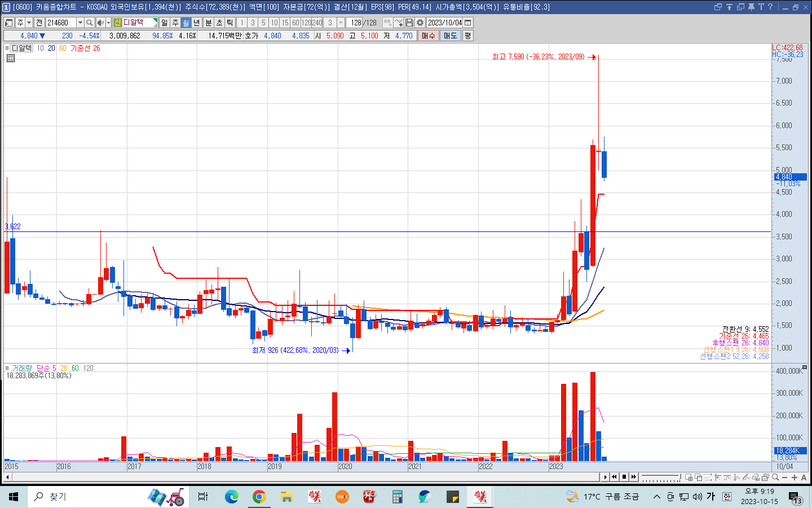Click the font size T icon in title bar
Image resolution: width=812 pixels, height=508 pixels.
pos(761,7)
